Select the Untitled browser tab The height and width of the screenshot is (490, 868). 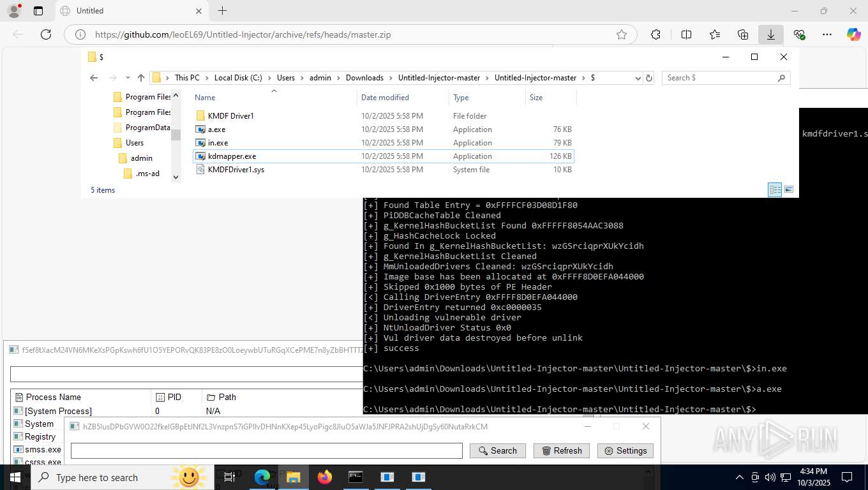pos(131,11)
